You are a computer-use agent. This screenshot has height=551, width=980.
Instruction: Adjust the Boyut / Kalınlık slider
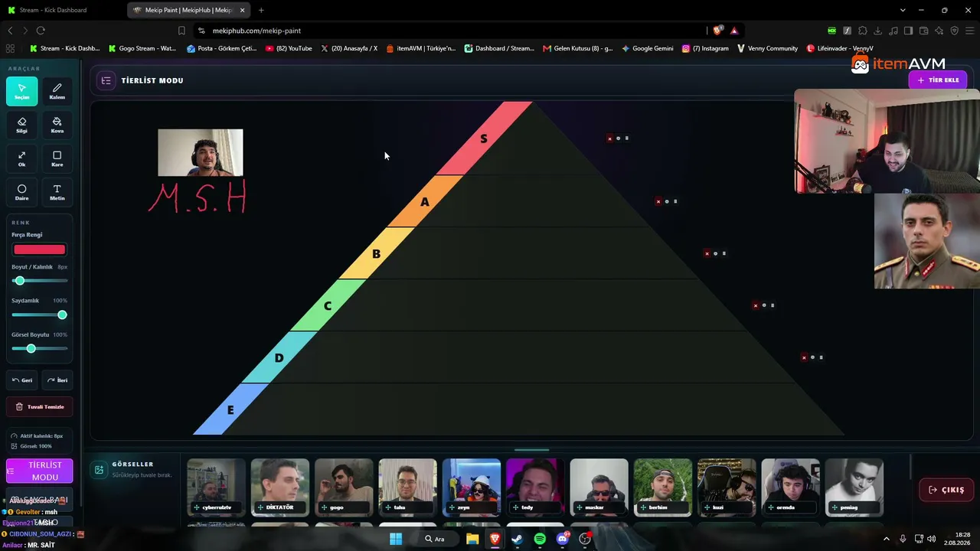(39, 281)
